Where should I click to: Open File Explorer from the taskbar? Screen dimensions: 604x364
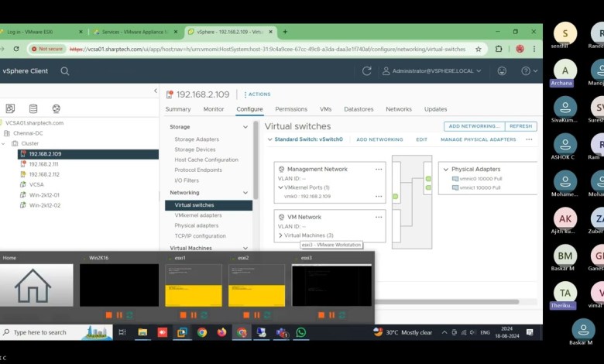click(142, 332)
